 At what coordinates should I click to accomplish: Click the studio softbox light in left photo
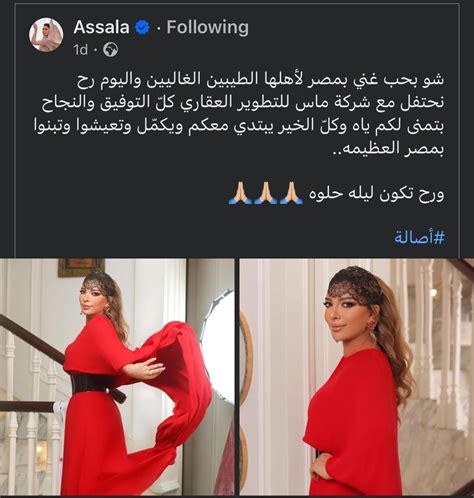218,343
